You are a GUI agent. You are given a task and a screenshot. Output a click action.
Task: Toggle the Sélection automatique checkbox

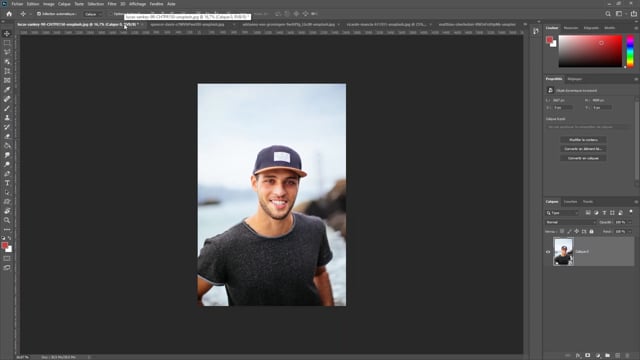coord(39,14)
